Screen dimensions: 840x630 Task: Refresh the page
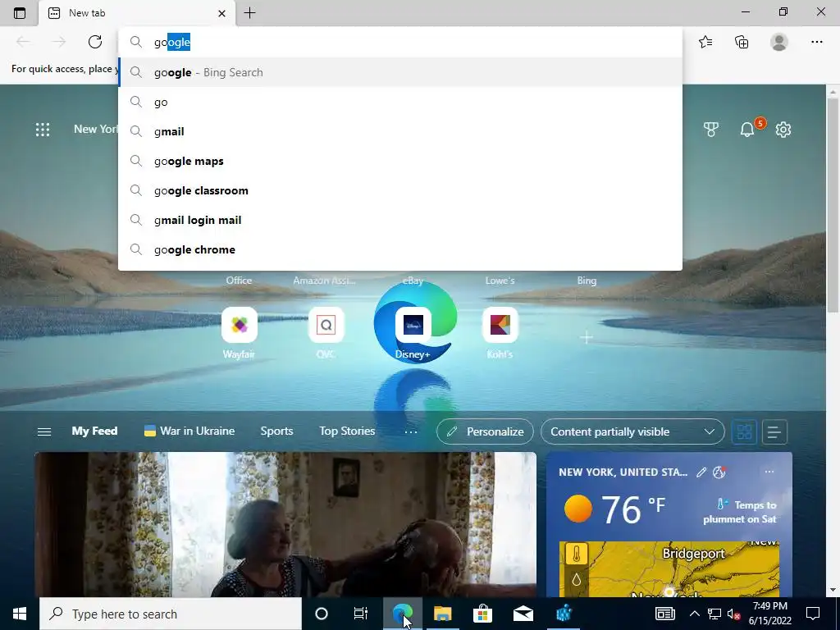(95, 42)
